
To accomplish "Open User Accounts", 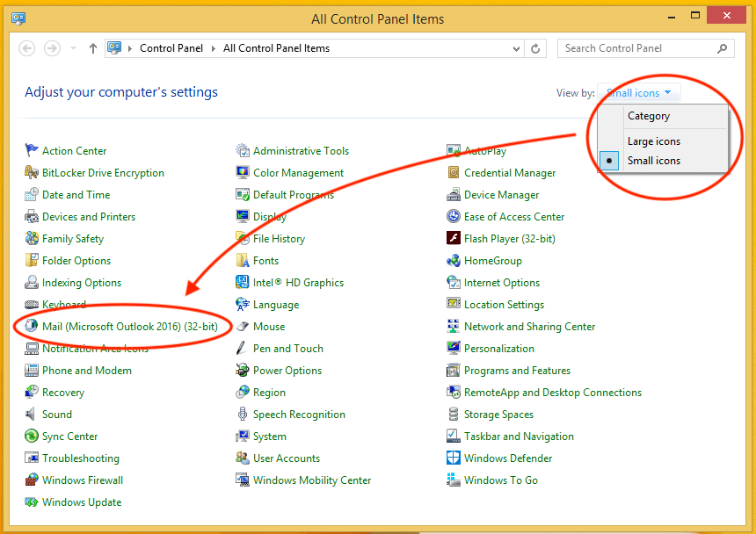I will 286,458.
